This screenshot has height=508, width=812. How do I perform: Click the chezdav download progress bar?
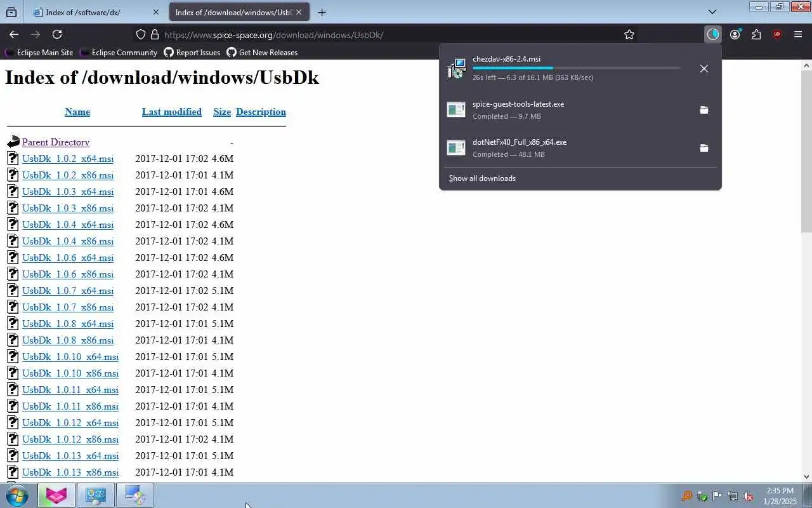pos(576,68)
